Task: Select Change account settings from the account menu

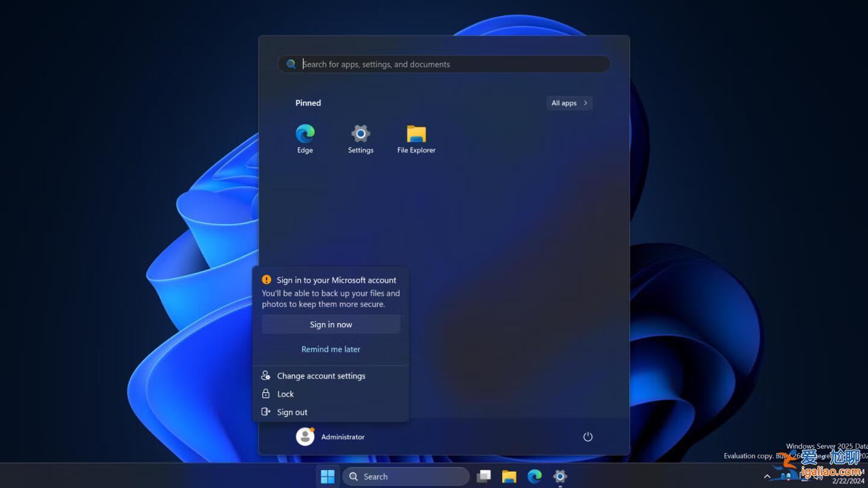Action: [x=321, y=375]
